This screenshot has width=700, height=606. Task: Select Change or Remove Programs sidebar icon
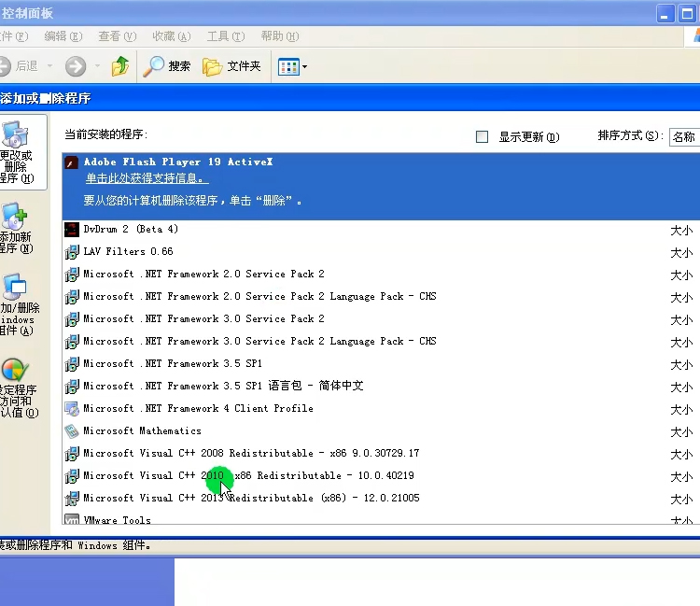(x=16, y=134)
